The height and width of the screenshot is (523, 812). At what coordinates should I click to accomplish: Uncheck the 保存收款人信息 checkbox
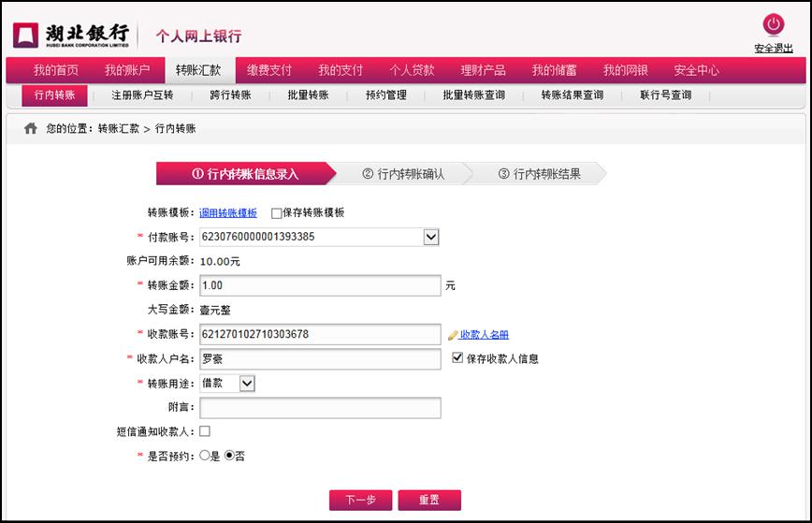tap(457, 357)
